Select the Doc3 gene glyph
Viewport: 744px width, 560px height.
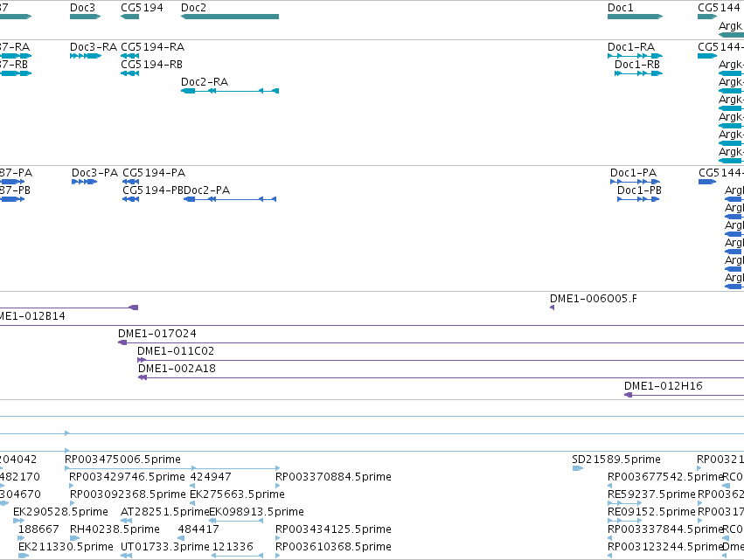(86, 17)
